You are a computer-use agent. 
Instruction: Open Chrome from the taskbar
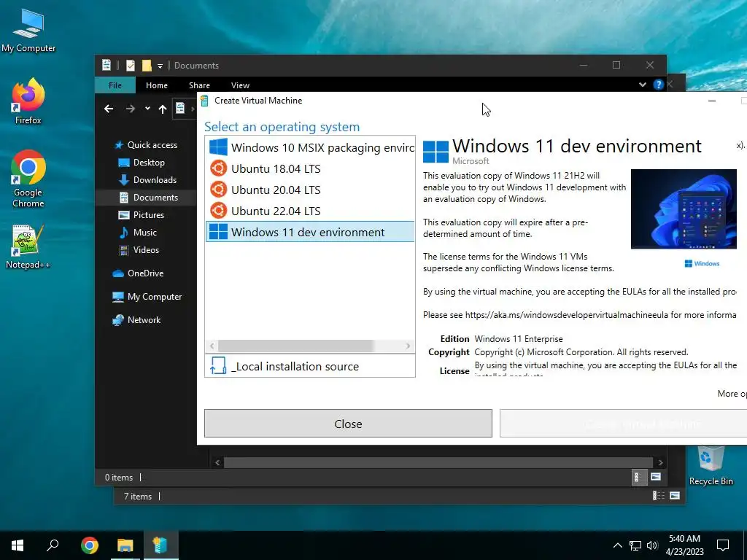[x=90, y=545]
